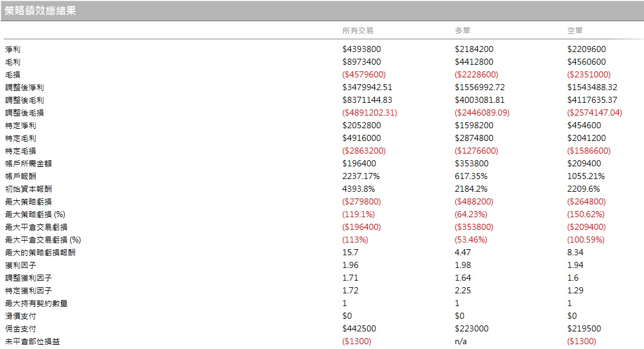Click the 策略績效總結果 header title

click(x=41, y=11)
